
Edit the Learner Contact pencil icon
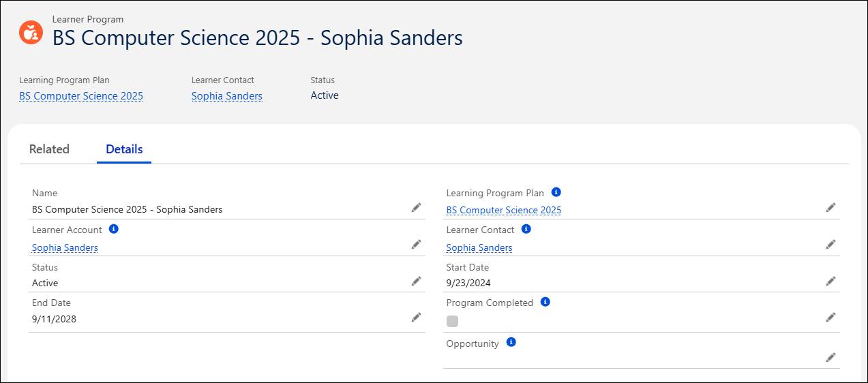[x=830, y=244]
